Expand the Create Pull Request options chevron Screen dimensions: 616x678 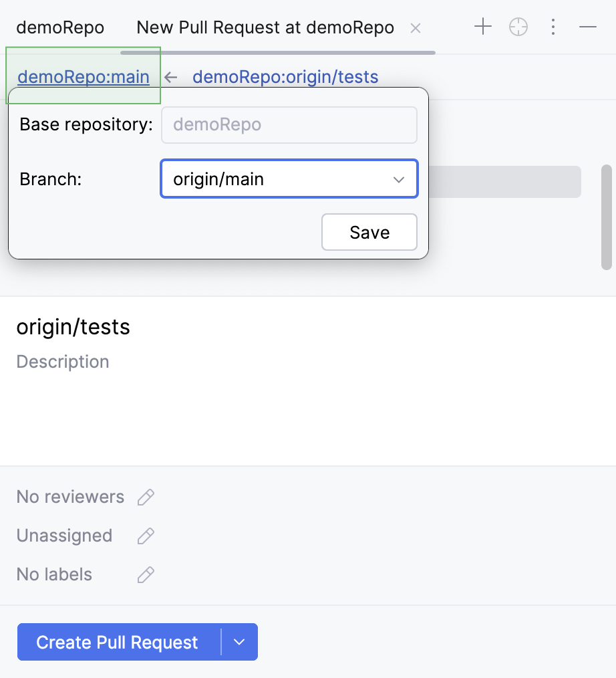239,642
